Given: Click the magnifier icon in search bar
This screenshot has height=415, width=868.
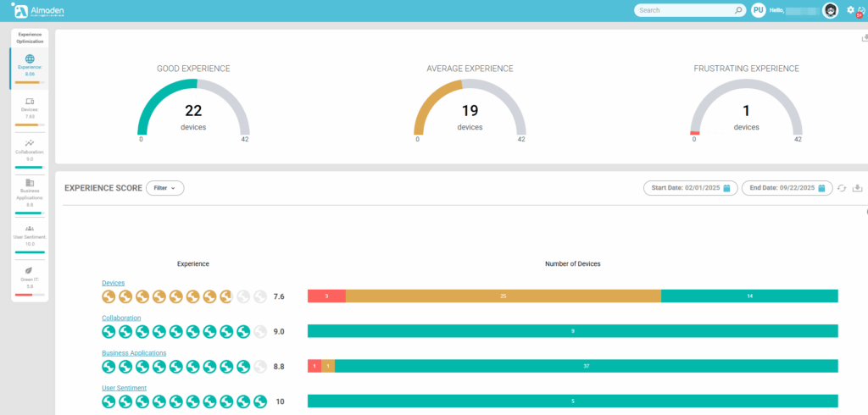Looking at the screenshot, I should click(x=738, y=10).
